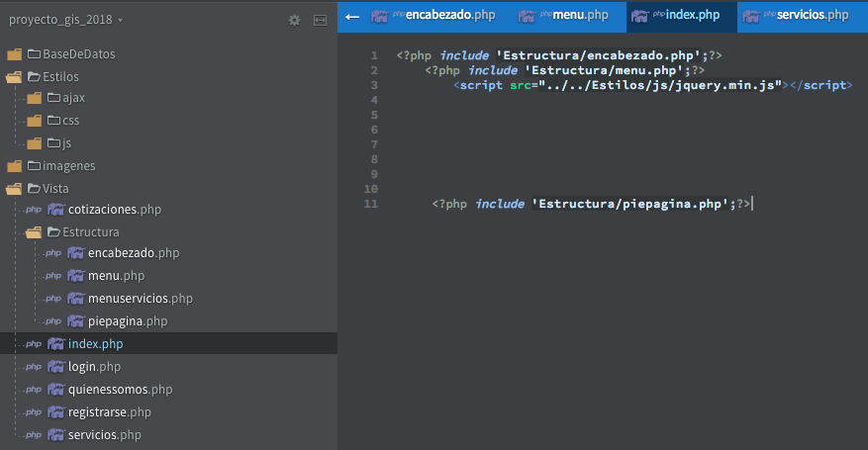Screen dimensions: 868x450
Task: Click the jquery.min.js src path on line 3
Action: click(660, 85)
